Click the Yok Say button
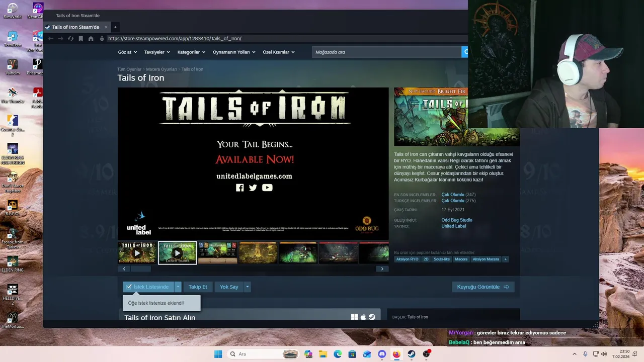 pyautogui.click(x=229, y=287)
